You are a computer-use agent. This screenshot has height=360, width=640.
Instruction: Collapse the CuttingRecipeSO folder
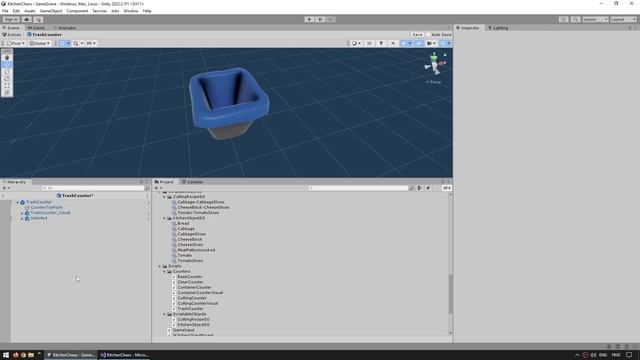pyautogui.click(x=164, y=197)
